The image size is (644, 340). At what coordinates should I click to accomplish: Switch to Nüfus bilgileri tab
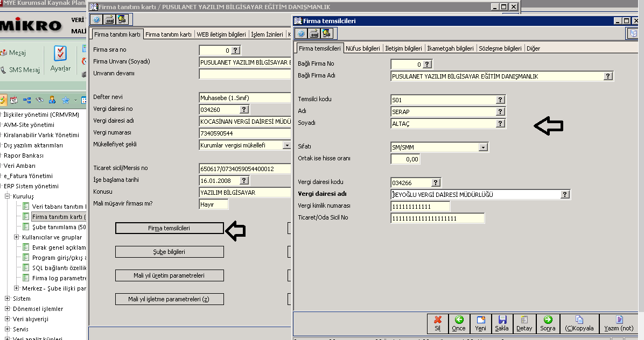tap(363, 48)
